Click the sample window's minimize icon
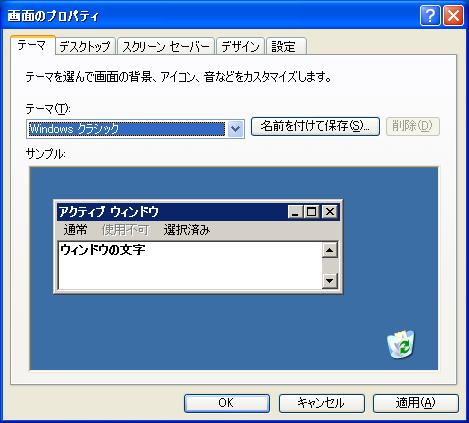Screen dimensions: 469x423 coord(295,212)
